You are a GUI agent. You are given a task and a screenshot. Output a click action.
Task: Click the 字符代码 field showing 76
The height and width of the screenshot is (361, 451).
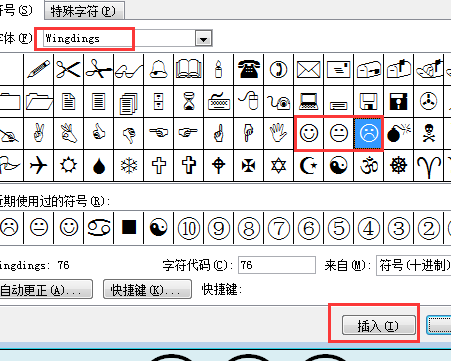[x=277, y=265]
